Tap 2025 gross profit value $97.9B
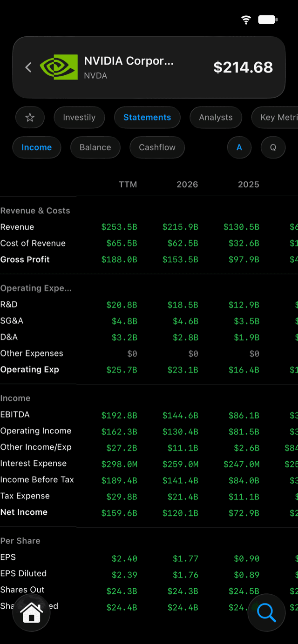 click(244, 260)
